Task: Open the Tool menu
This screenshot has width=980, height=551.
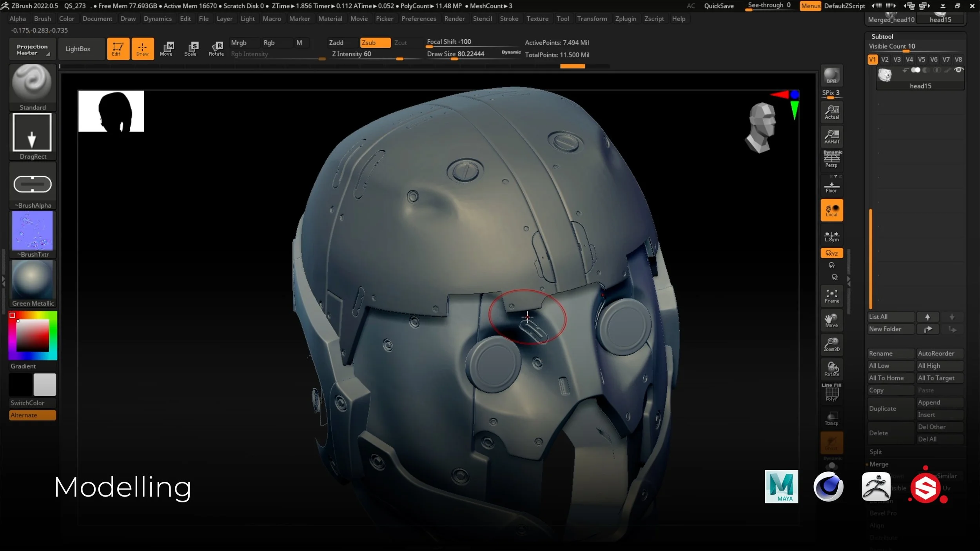Action: tap(563, 18)
